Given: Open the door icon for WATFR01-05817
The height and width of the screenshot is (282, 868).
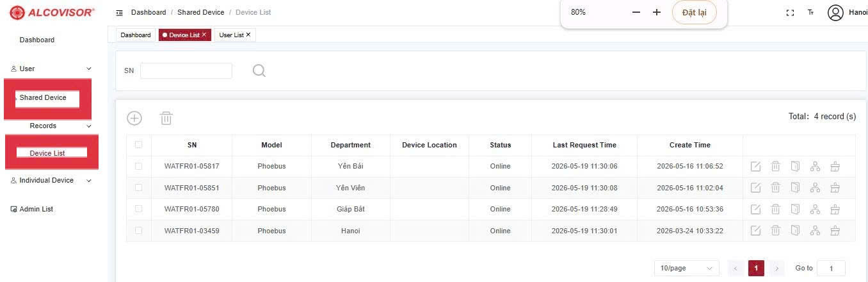Looking at the screenshot, I should [x=795, y=167].
